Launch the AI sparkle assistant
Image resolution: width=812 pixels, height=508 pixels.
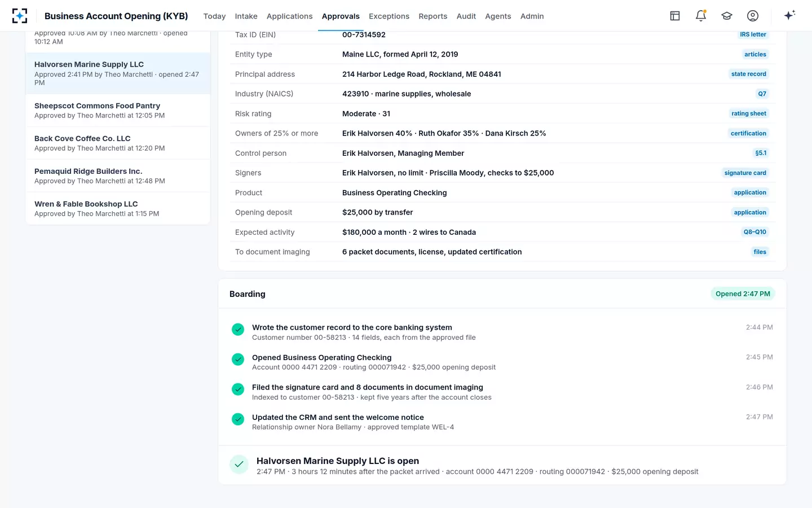(789, 15)
